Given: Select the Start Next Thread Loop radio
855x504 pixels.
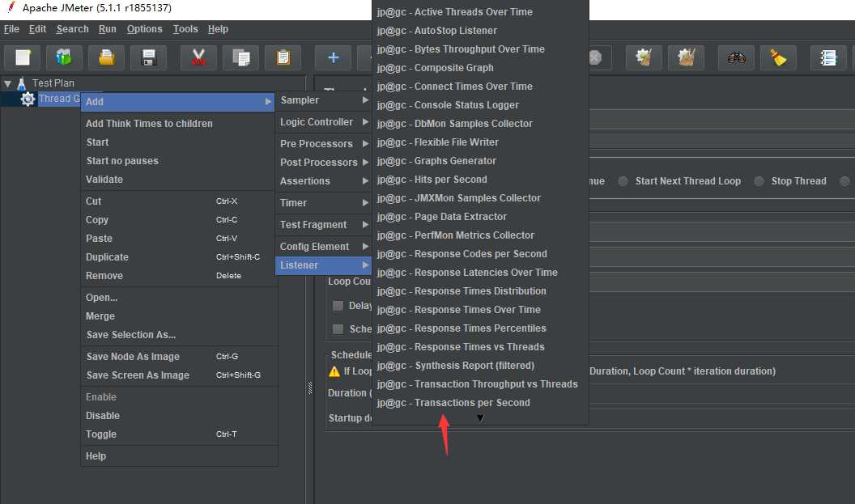Looking at the screenshot, I should pyautogui.click(x=623, y=181).
